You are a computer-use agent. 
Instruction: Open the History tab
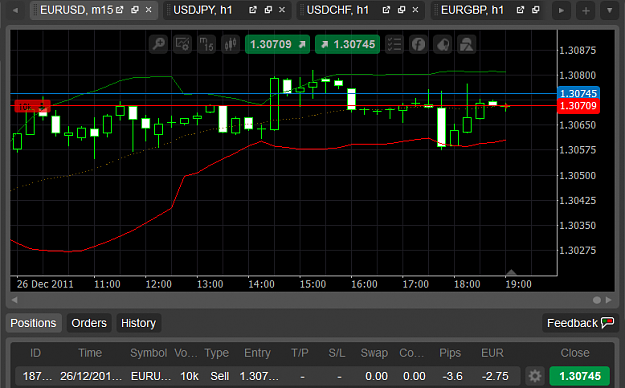138,323
